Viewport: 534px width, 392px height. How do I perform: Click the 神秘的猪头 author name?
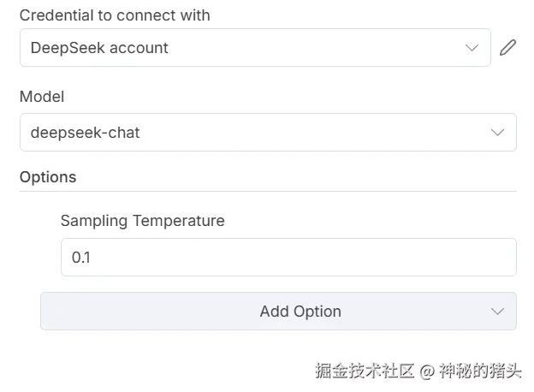point(480,371)
